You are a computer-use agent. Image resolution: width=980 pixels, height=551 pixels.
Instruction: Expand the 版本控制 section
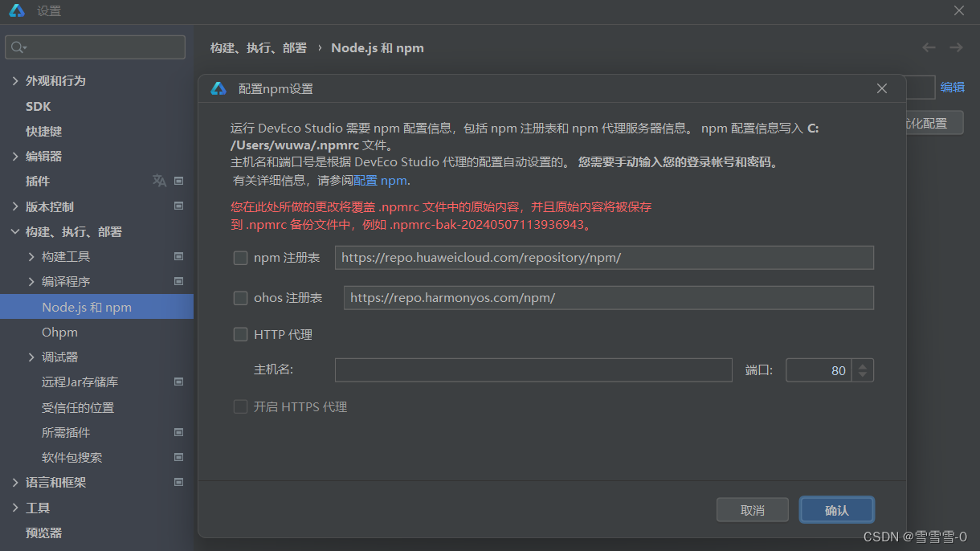(15, 206)
